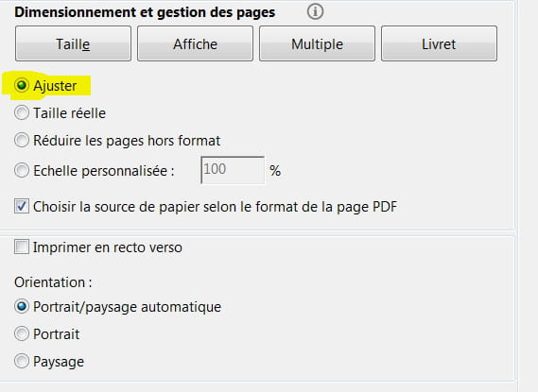Viewport: 538px width, 392px height.
Task: Click the custom scale percentage field
Action: [x=233, y=170]
